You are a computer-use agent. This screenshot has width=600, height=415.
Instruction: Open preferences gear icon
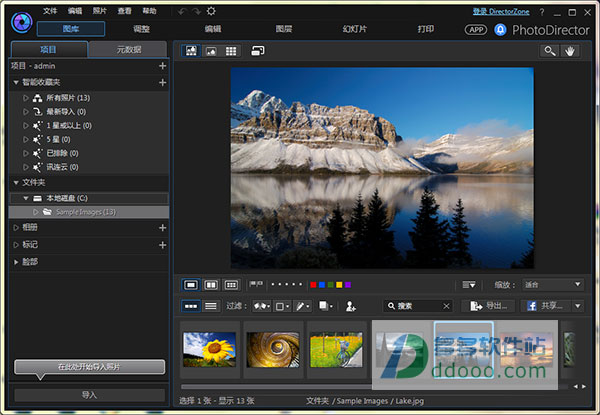coord(211,11)
